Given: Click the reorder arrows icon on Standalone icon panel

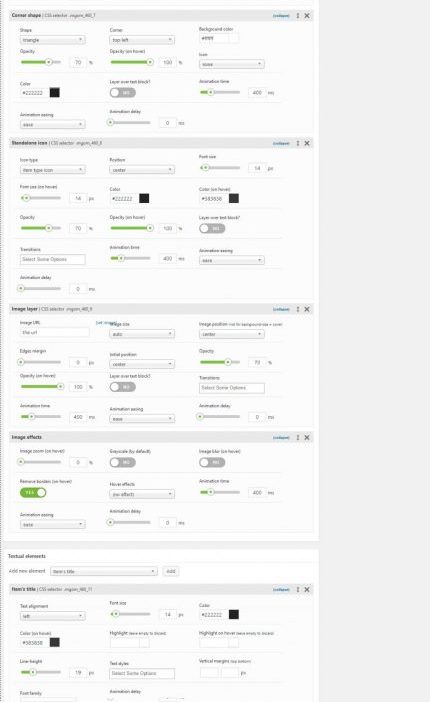Looking at the screenshot, I should pyautogui.click(x=298, y=143).
